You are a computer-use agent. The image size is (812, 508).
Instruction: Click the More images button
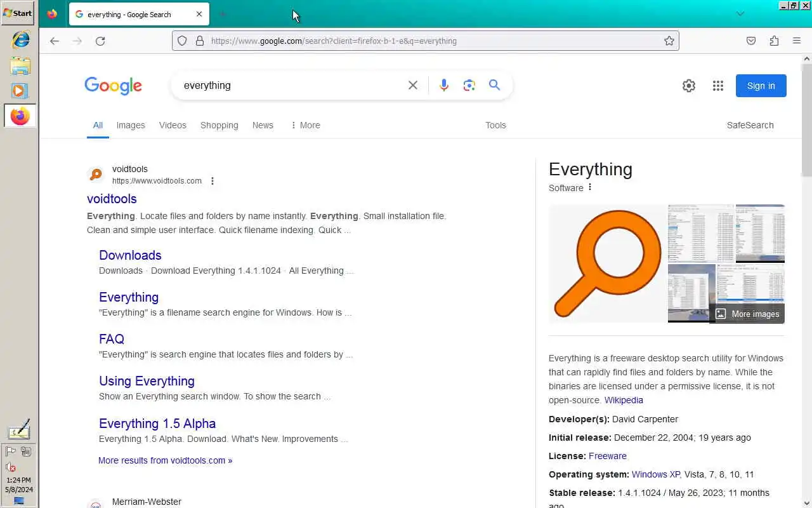(747, 314)
